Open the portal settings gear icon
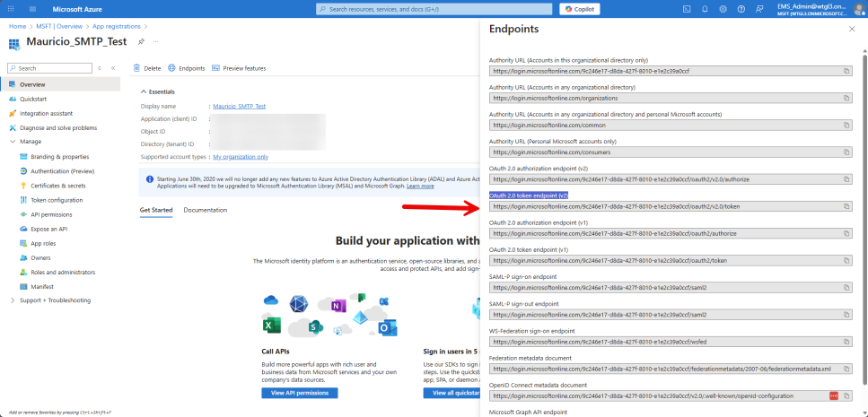The image size is (868, 417). [x=723, y=9]
